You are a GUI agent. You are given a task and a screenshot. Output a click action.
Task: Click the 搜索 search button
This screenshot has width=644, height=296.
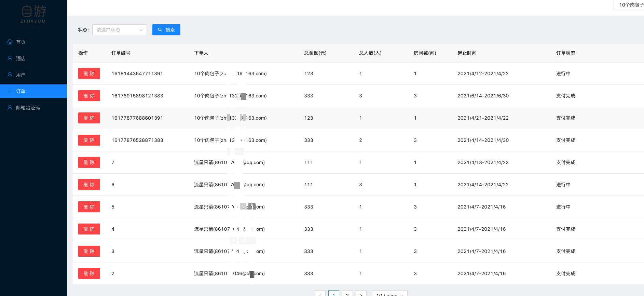[166, 30]
